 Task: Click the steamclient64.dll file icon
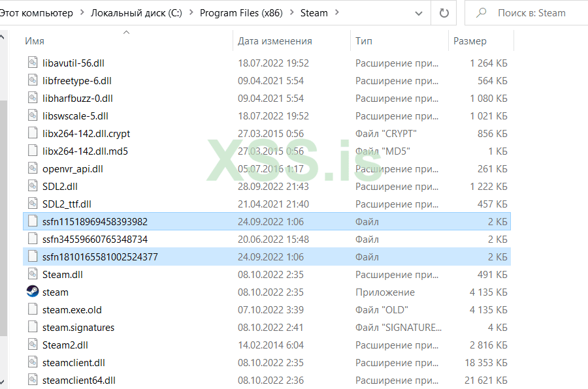pos(33,379)
